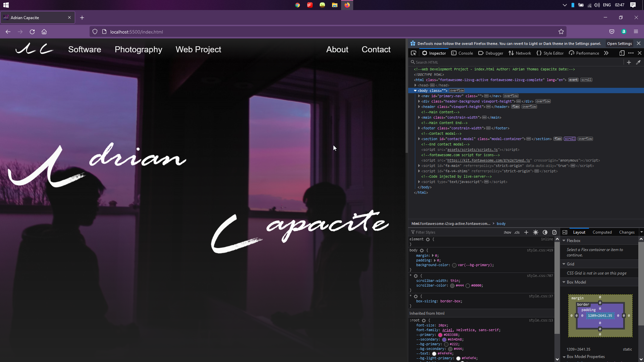Open DevTools customize three-dots menu
Viewport: 644px width, 362px height.
[x=631, y=53]
